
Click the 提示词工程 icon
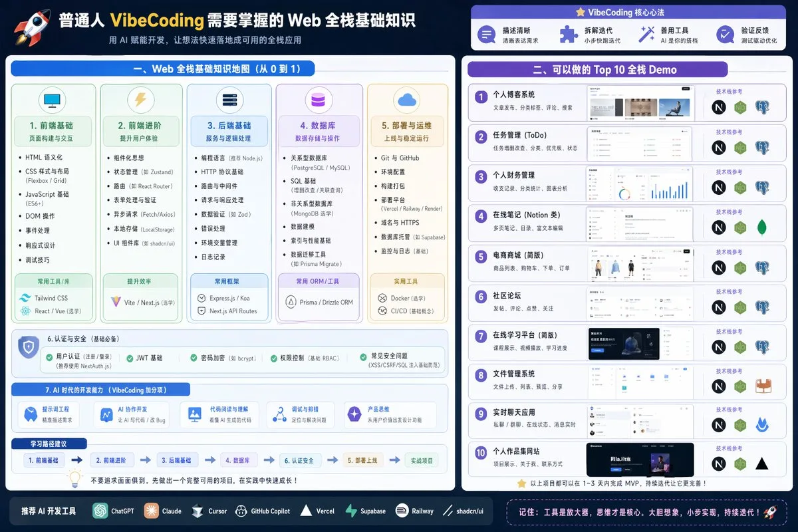pos(30,414)
